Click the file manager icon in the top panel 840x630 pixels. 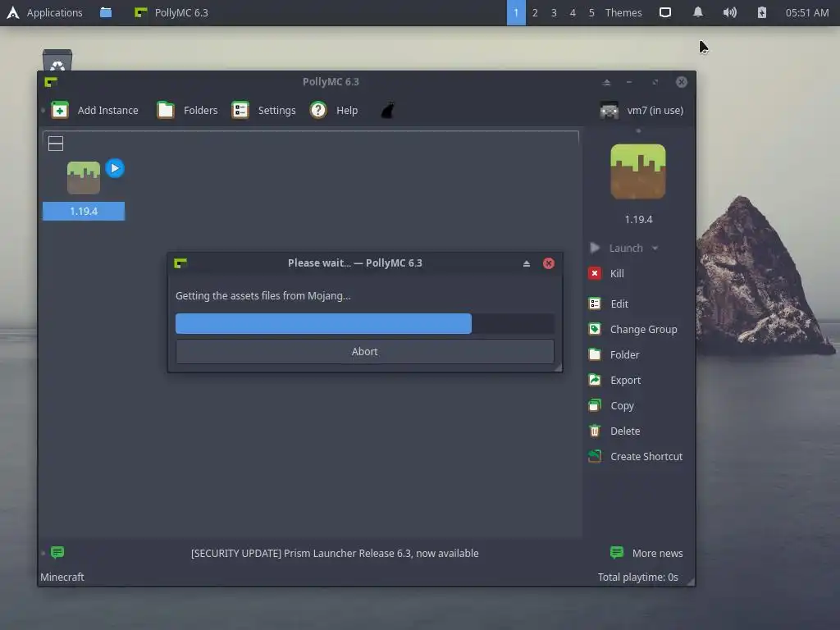point(106,12)
